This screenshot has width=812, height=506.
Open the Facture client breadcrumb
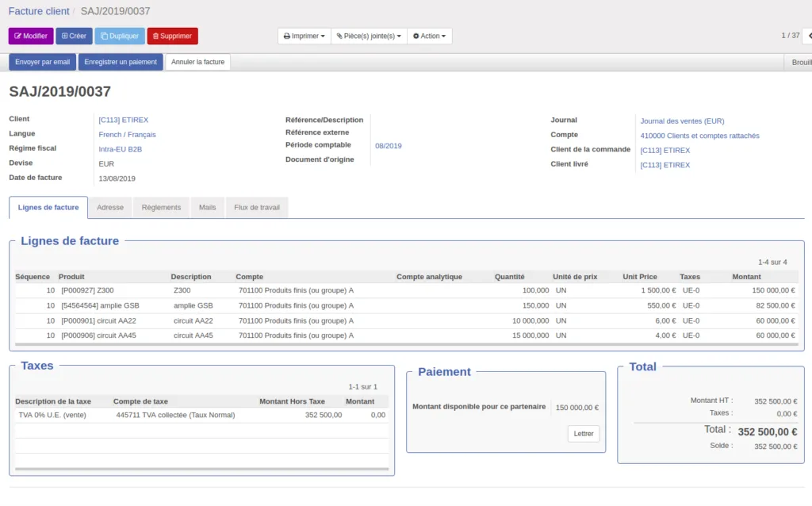point(39,11)
